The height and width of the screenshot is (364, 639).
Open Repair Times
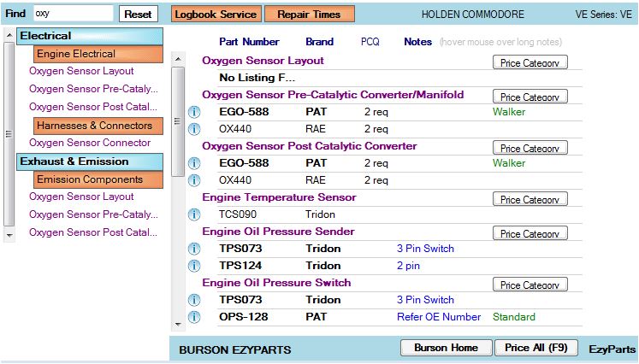[310, 14]
